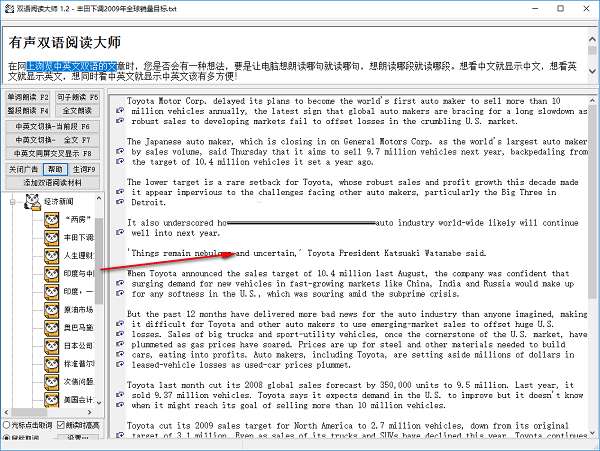Screen dimensions: 600x451
Task: Click the 句子朗读 F5 button
Action: pyautogui.click(x=78, y=97)
